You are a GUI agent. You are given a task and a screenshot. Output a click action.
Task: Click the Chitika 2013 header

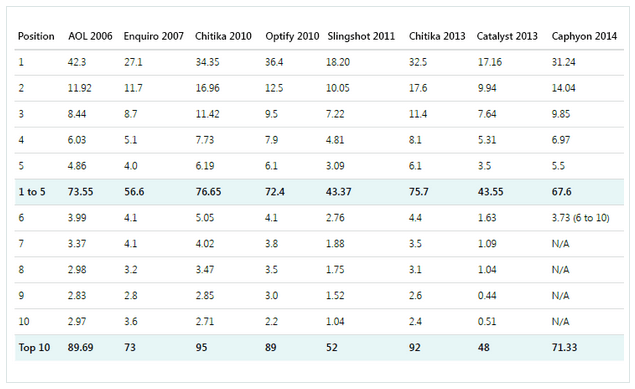[x=437, y=36]
